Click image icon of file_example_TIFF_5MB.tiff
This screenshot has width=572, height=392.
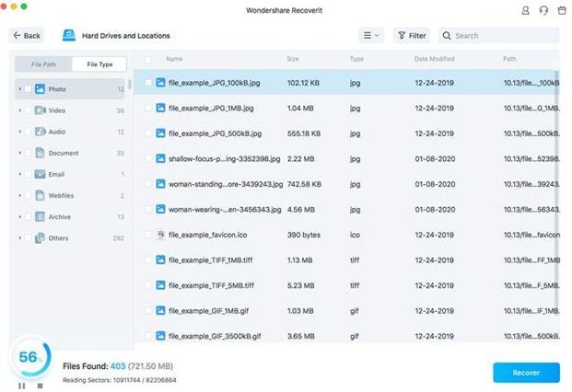coord(160,285)
